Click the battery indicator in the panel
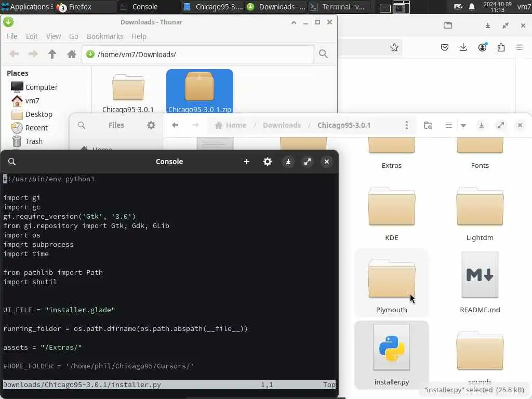532x399 pixels. [x=458, y=7]
